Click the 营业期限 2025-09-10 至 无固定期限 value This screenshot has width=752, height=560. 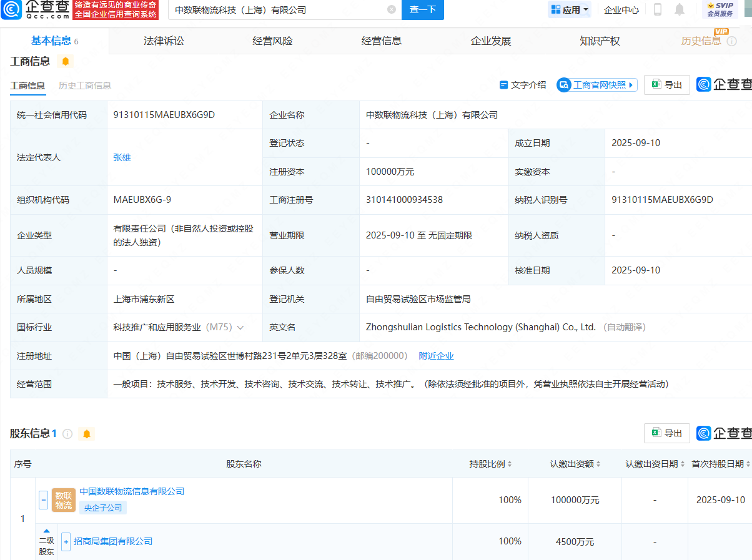click(x=419, y=235)
